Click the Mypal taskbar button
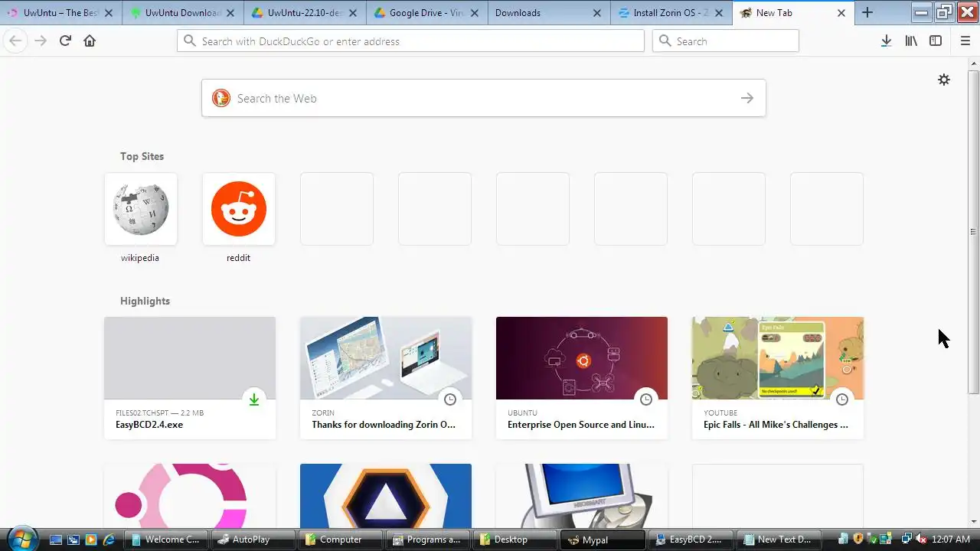Image resolution: width=980 pixels, height=551 pixels. 602,540
